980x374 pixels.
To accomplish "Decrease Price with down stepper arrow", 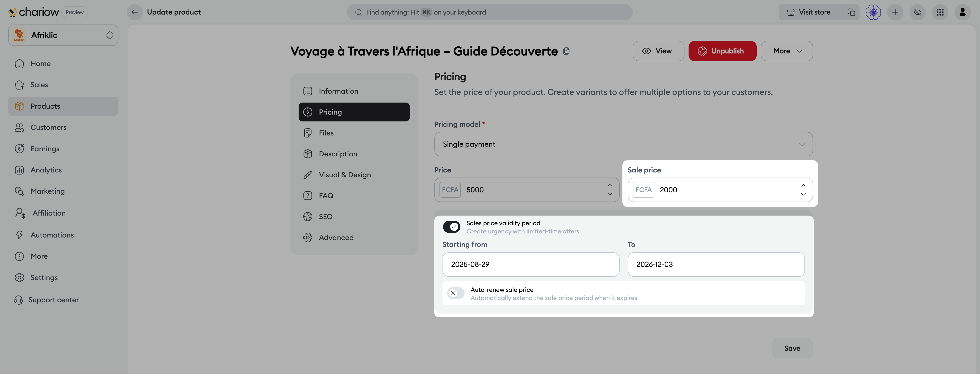I will 610,194.
